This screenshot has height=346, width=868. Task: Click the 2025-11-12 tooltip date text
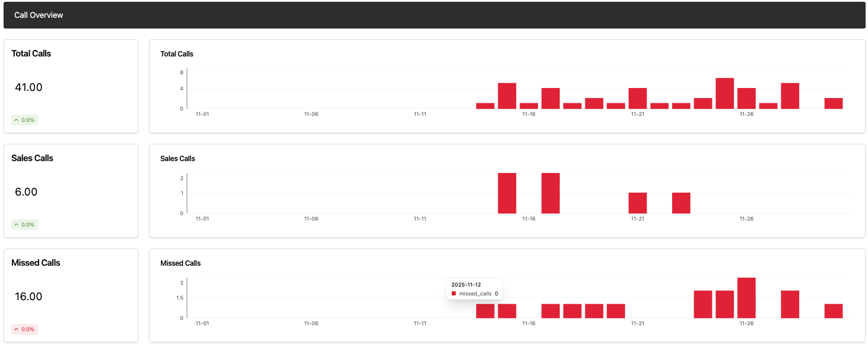[467, 284]
